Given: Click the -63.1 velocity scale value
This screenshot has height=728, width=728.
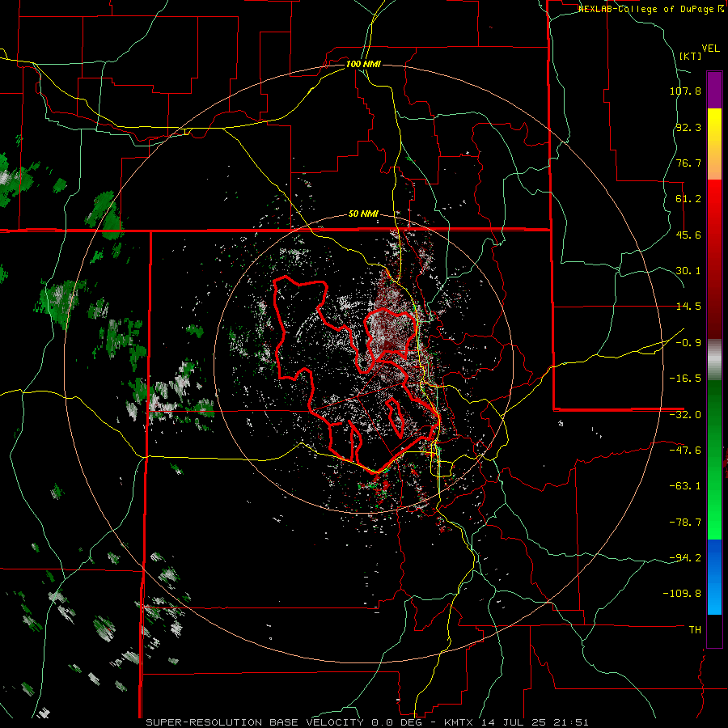Looking at the screenshot, I should (685, 486).
